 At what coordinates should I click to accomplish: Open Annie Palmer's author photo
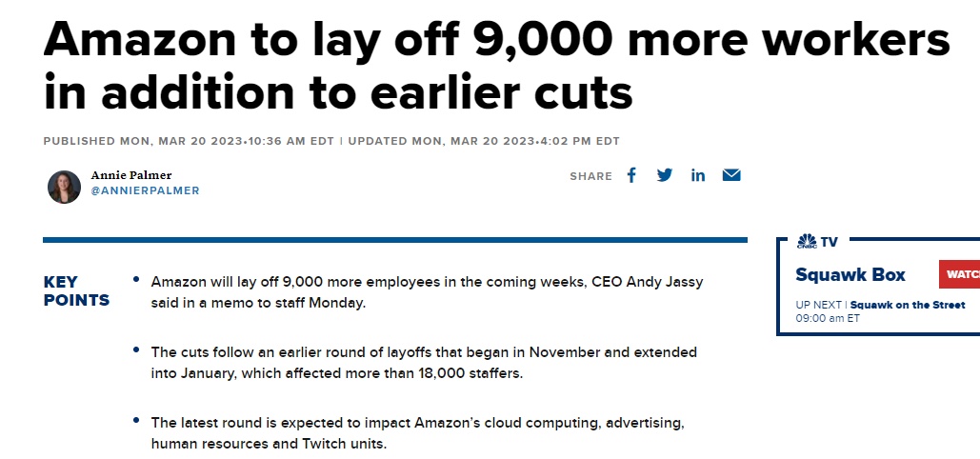point(64,187)
